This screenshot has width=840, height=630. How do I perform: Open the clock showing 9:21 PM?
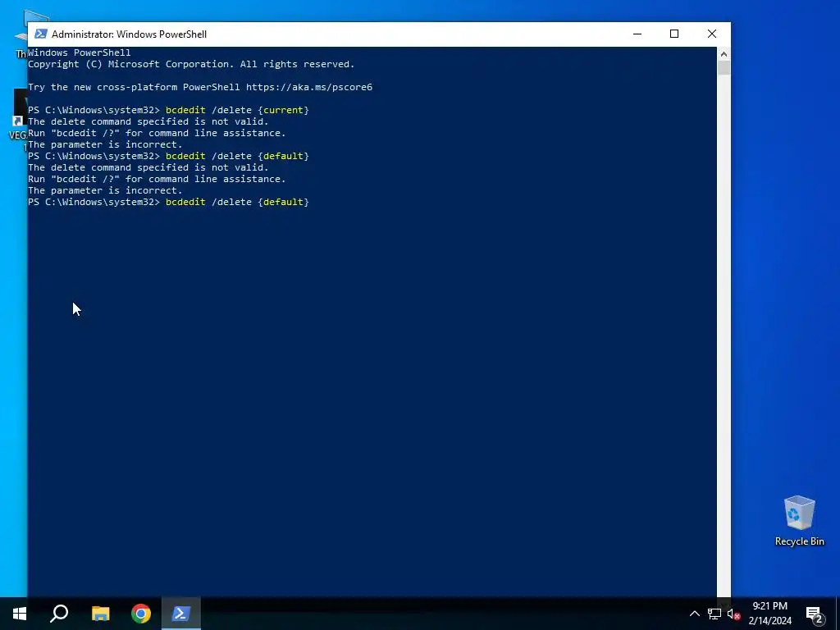[x=769, y=606]
